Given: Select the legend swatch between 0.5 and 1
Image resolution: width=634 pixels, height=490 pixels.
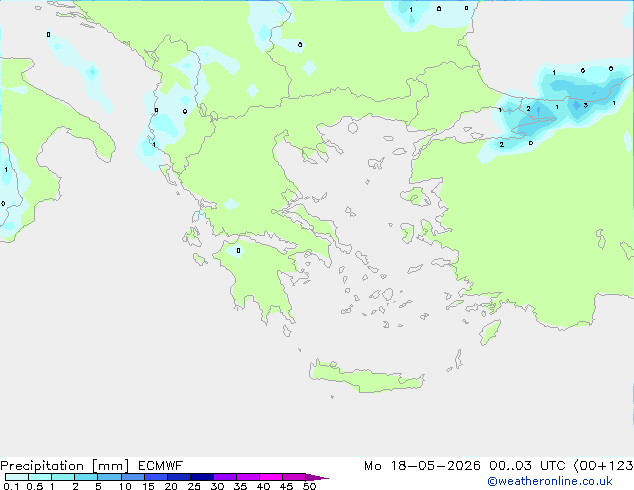Looking at the screenshot, I should 40,477.
